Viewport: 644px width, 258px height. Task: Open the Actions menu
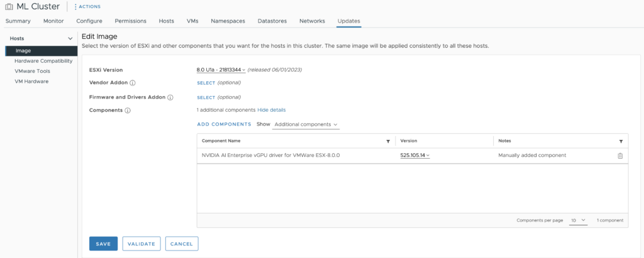click(87, 6)
